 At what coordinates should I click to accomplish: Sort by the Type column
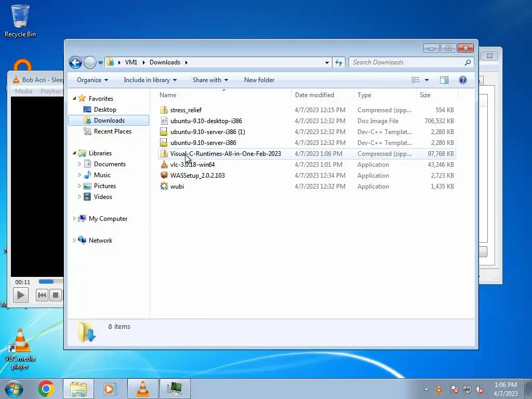pos(385,95)
